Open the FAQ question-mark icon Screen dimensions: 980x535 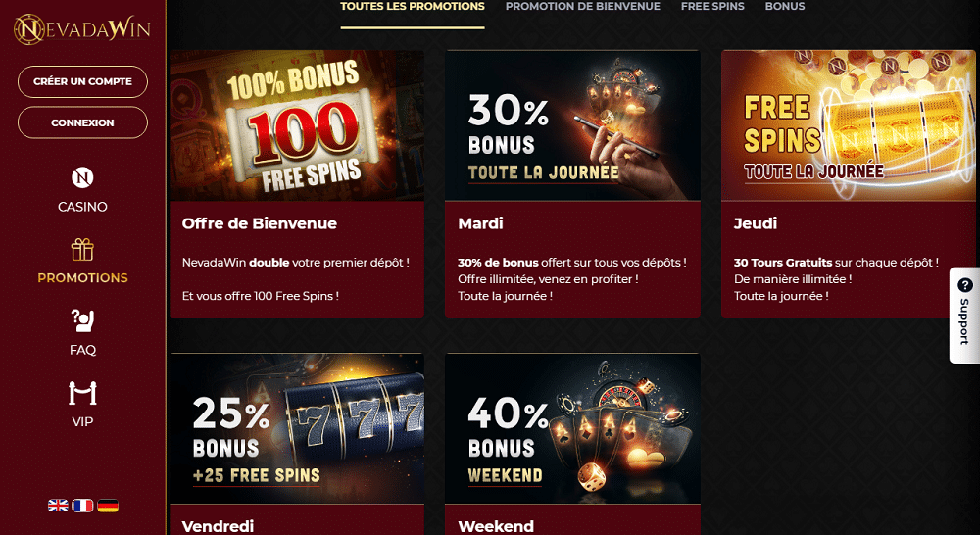coord(82,321)
